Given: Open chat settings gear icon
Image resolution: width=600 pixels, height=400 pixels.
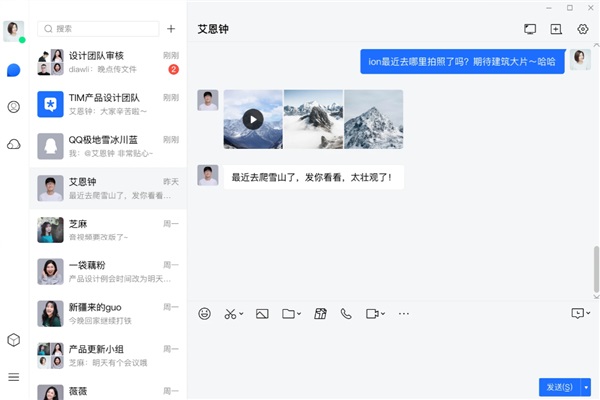Looking at the screenshot, I should coord(583,29).
